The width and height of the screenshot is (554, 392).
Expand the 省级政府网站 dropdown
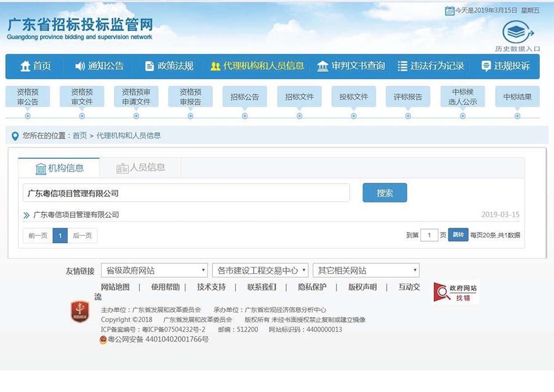[154, 270]
